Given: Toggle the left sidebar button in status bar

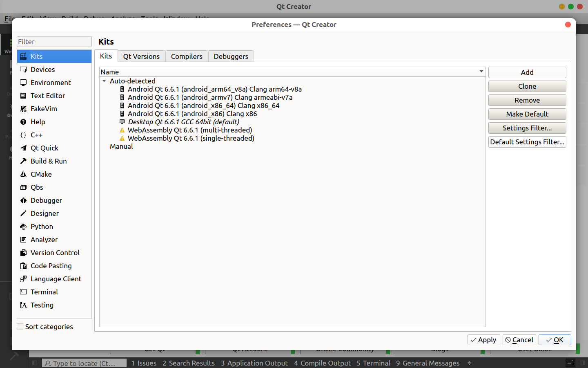Looking at the screenshot, I should [35, 363].
